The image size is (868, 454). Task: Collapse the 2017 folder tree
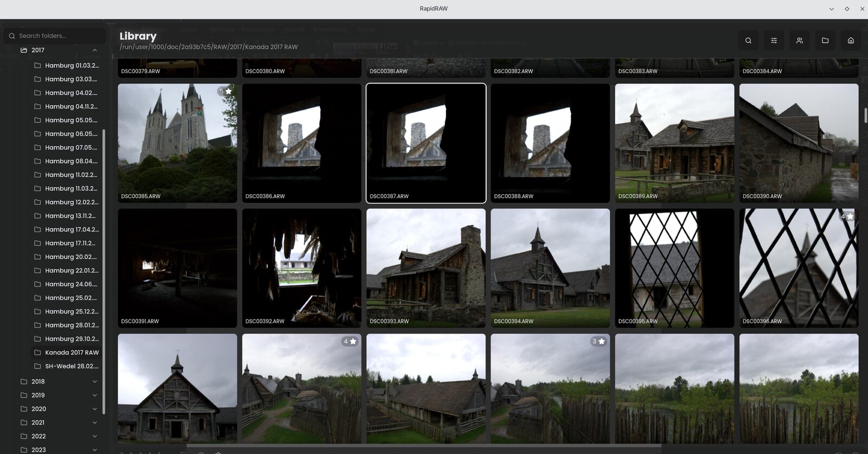click(x=95, y=50)
